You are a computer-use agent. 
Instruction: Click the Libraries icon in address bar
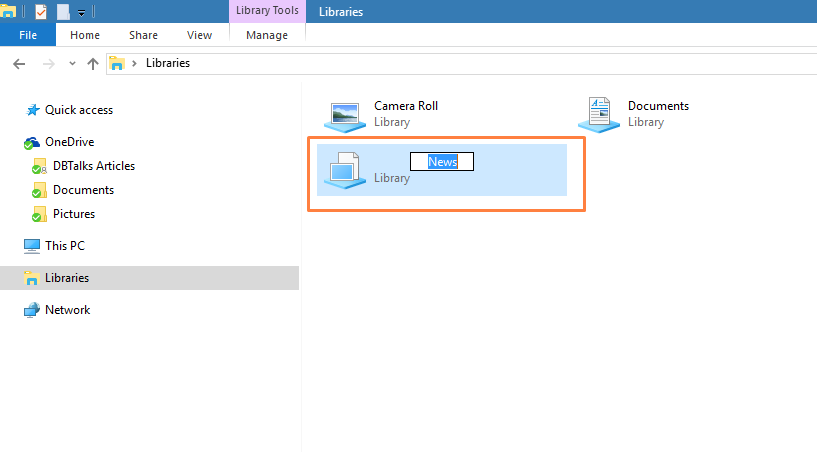coord(117,63)
